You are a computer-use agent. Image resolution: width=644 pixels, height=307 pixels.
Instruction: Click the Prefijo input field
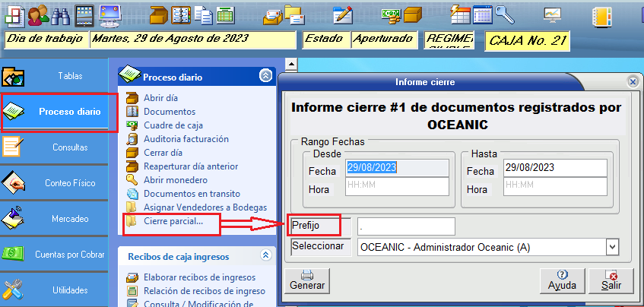(406, 226)
